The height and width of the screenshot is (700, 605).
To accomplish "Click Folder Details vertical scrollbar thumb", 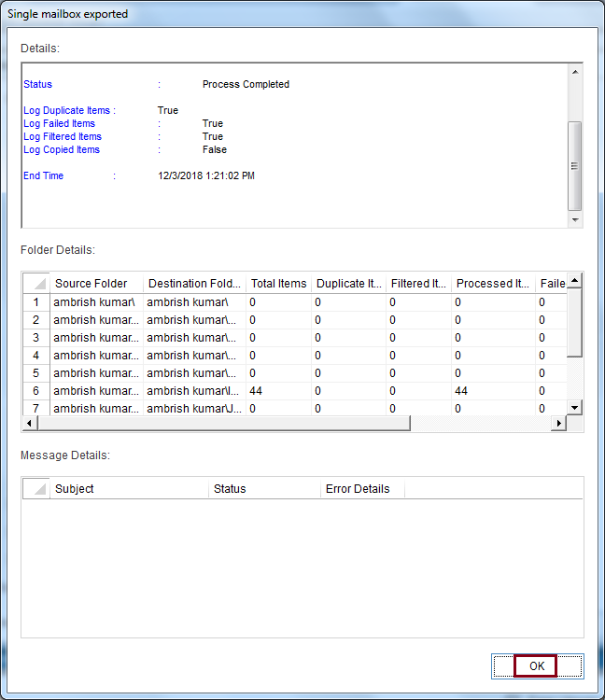I will pyautogui.click(x=574, y=322).
